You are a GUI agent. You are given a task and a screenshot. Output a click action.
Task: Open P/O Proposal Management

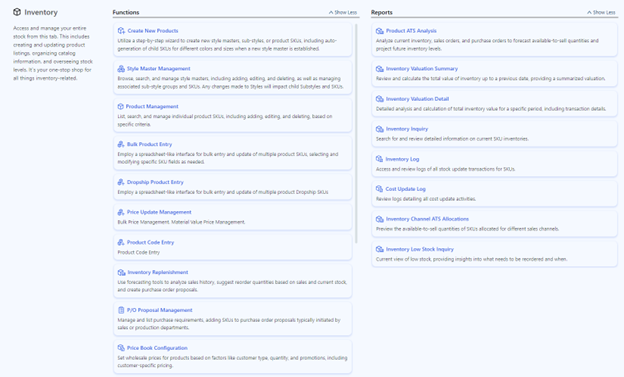pyautogui.click(x=160, y=310)
